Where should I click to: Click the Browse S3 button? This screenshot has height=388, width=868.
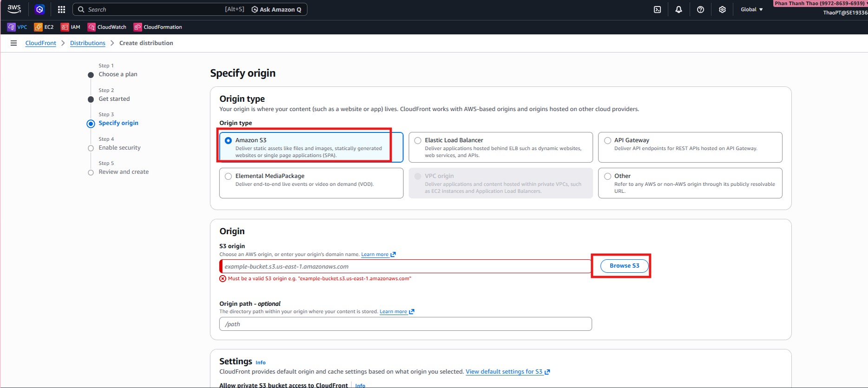pyautogui.click(x=624, y=266)
